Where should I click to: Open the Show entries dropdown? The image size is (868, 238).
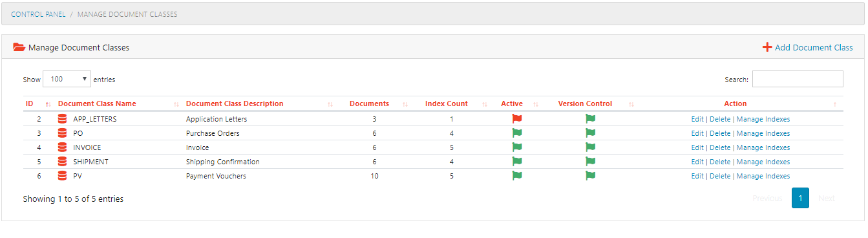(67, 79)
